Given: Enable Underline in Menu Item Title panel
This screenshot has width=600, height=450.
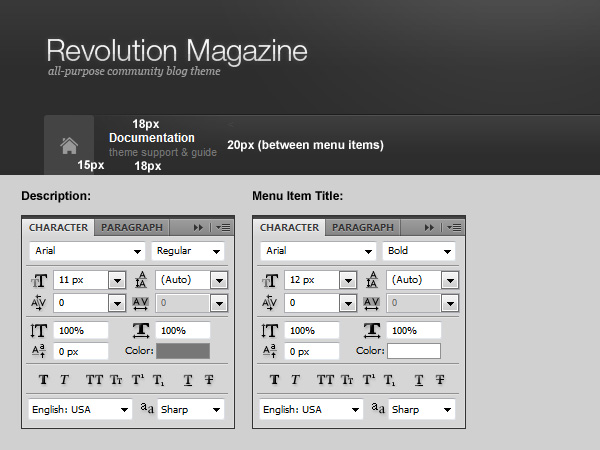Looking at the screenshot, I should [x=419, y=380].
